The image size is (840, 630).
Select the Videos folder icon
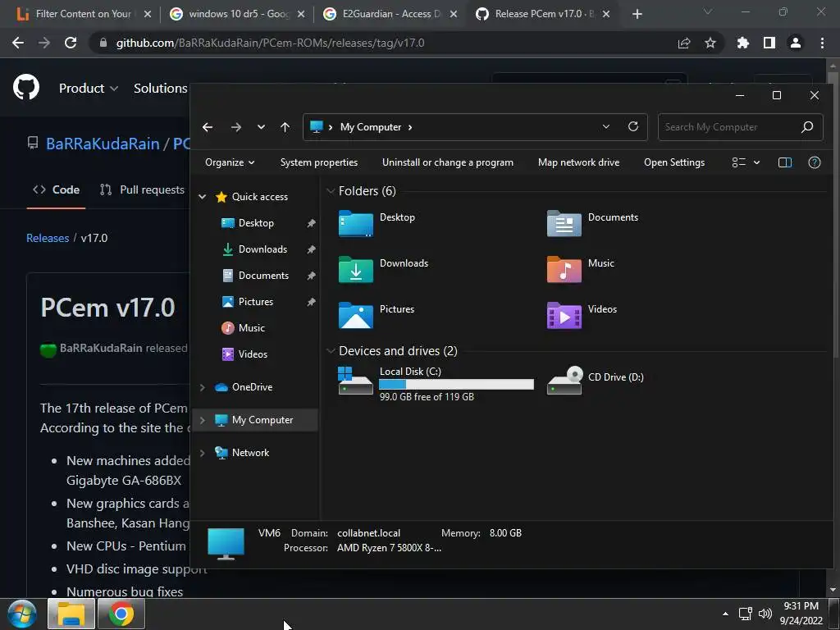pyautogui.click(x=564, y=315)
